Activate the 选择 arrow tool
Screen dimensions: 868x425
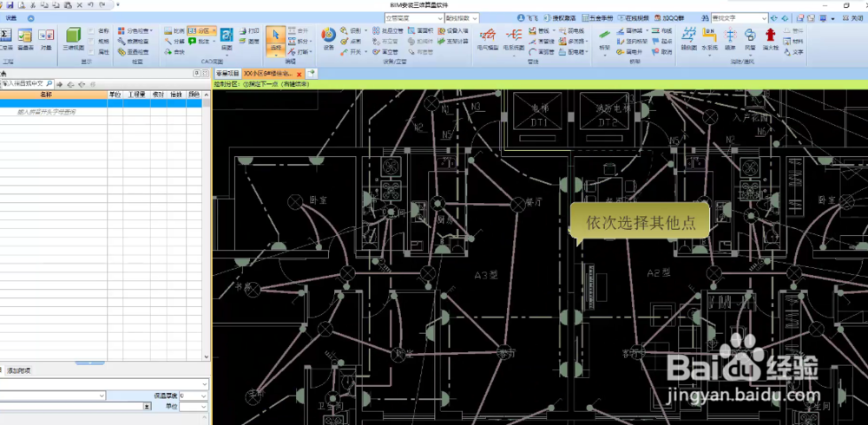click(x=276, y=41)
